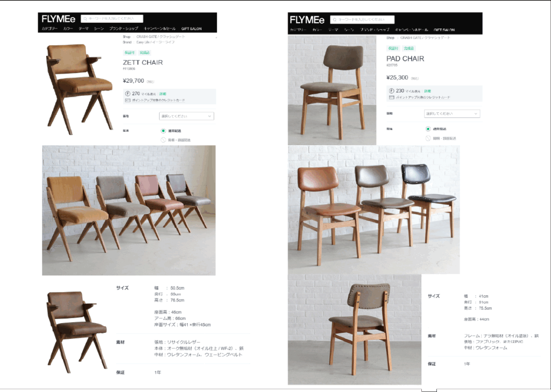The height and width of the screenshot is (392, 551).
Task: Click the credit card icon under 270 miles
Action: click(128, 101)
